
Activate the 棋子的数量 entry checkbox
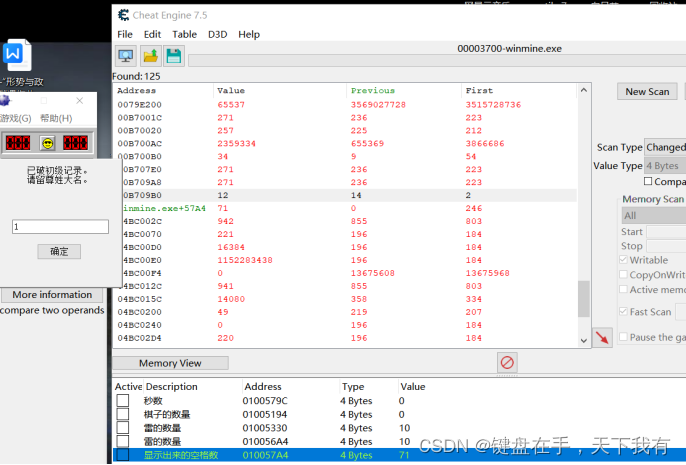coord(123,414)
